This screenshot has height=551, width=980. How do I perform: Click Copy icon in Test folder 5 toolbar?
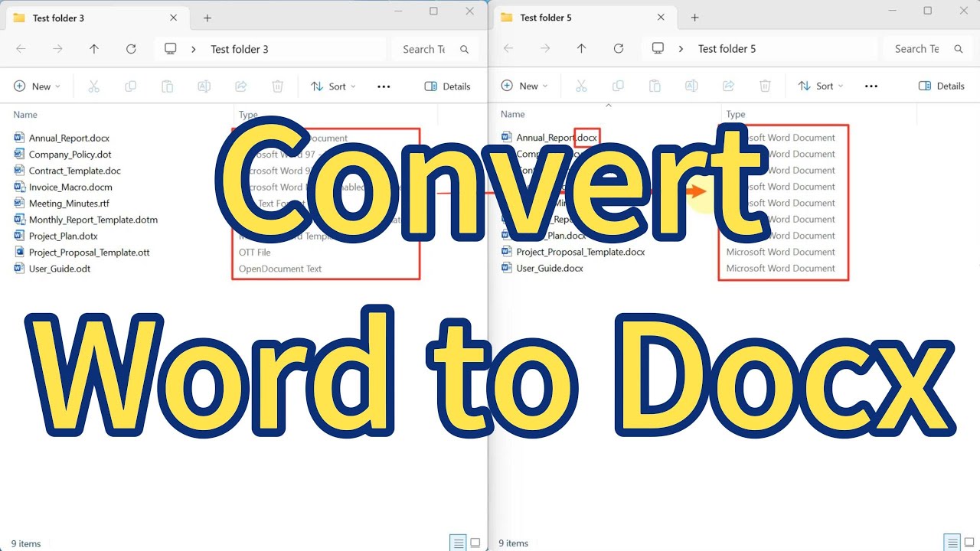click(618, 86)
